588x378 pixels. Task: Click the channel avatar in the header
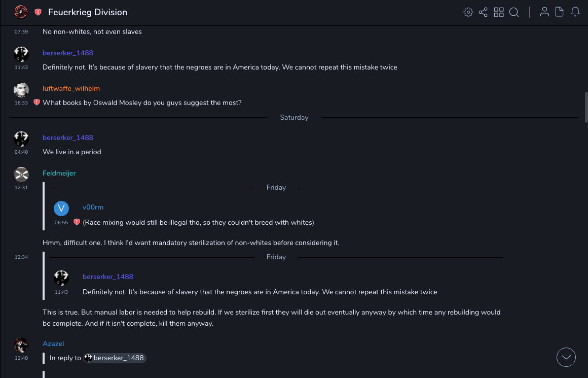pos(21,12)
